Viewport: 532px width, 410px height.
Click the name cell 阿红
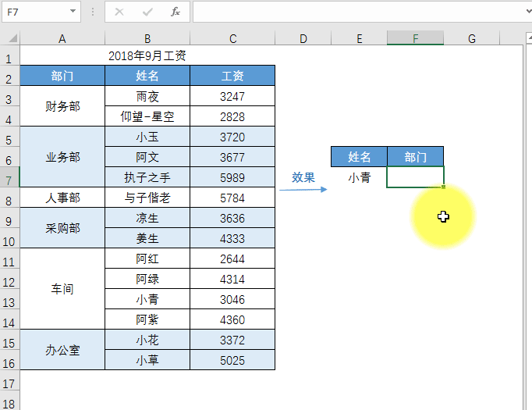coord(147,258)
